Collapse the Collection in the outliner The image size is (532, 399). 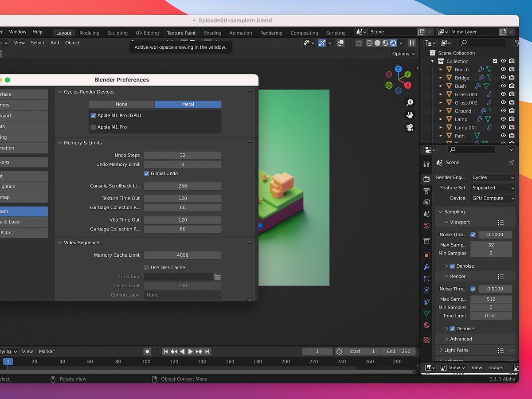point(432,61)
